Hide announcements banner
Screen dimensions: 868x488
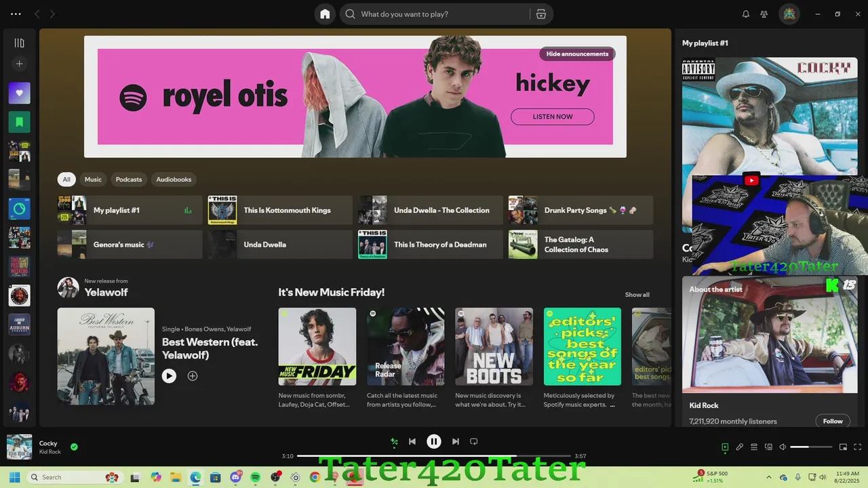(577, 54)
